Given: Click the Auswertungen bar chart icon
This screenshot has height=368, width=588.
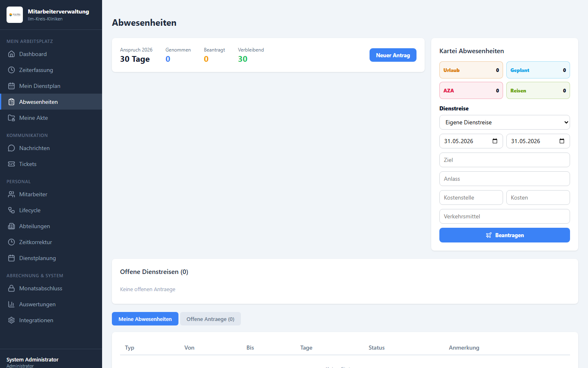Looking at the screenshot, I should 11,304.
